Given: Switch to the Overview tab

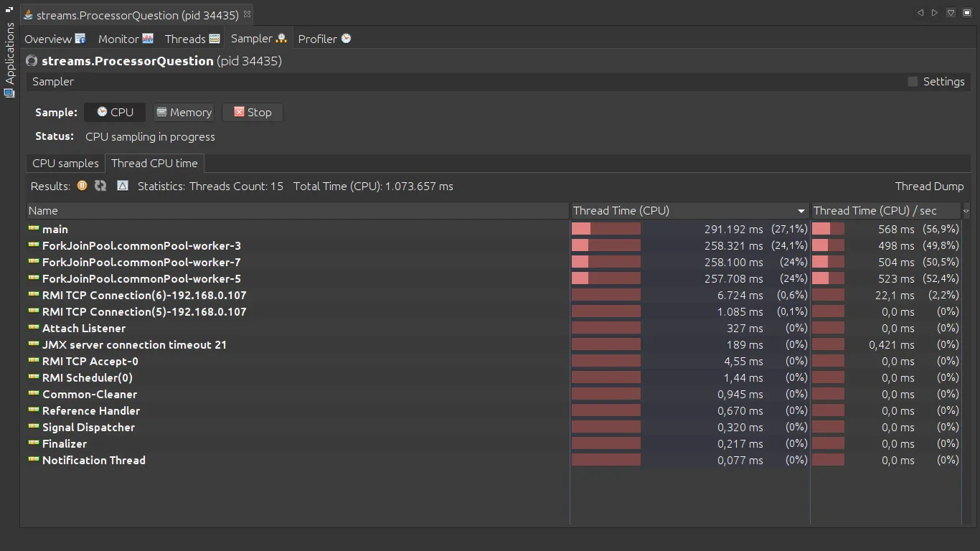Looking at the screenshot, I should (x=55, y=39).
